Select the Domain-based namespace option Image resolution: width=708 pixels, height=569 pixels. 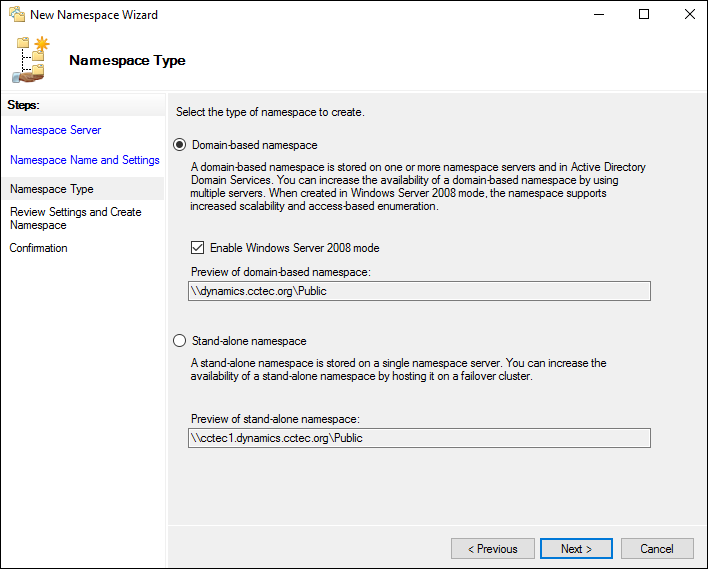point(181,145)
